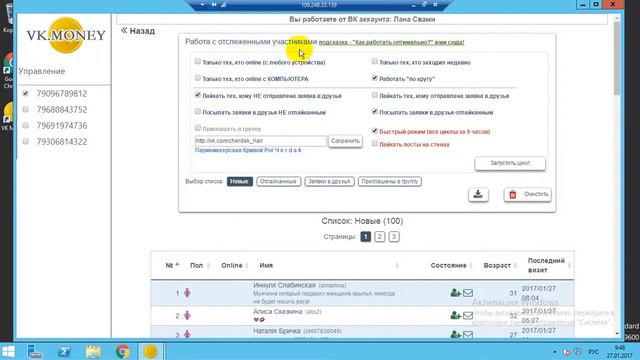Open Server Manager from taskbar
Screen dimensions: 640x360
tap(35, 351)
